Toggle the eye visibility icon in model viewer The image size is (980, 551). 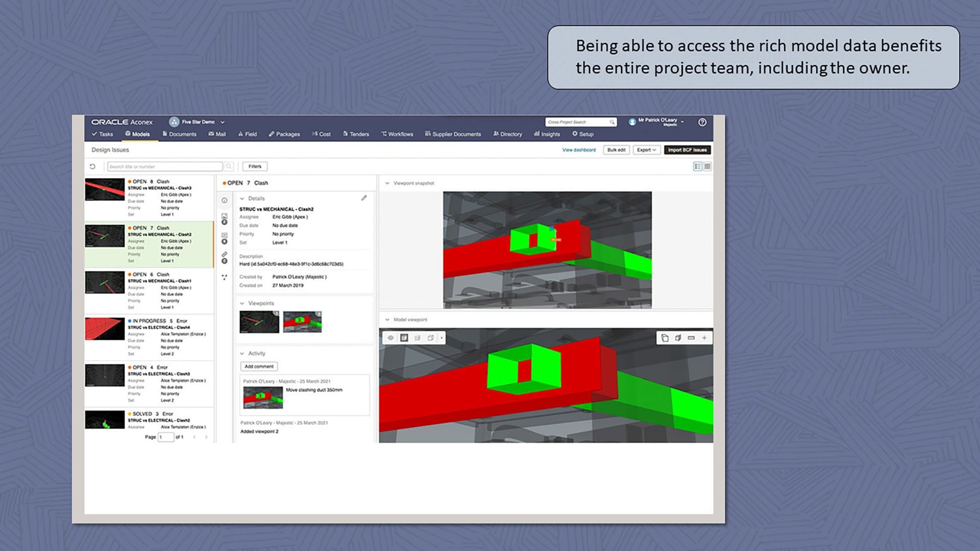[390, 338]
